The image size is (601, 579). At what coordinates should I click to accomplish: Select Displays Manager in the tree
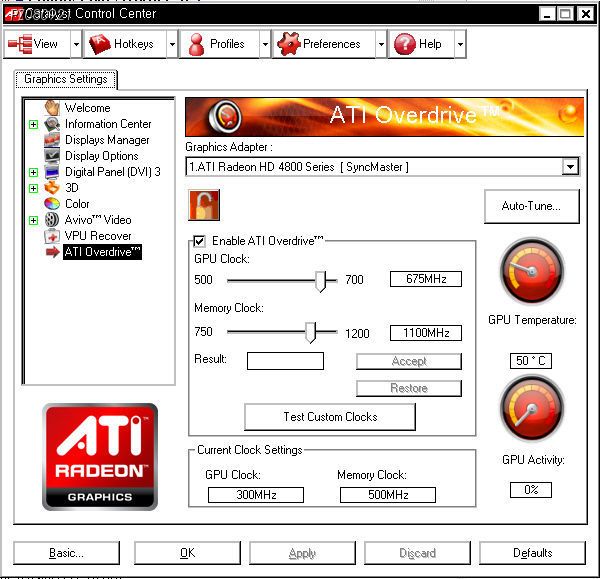[107, 140]
